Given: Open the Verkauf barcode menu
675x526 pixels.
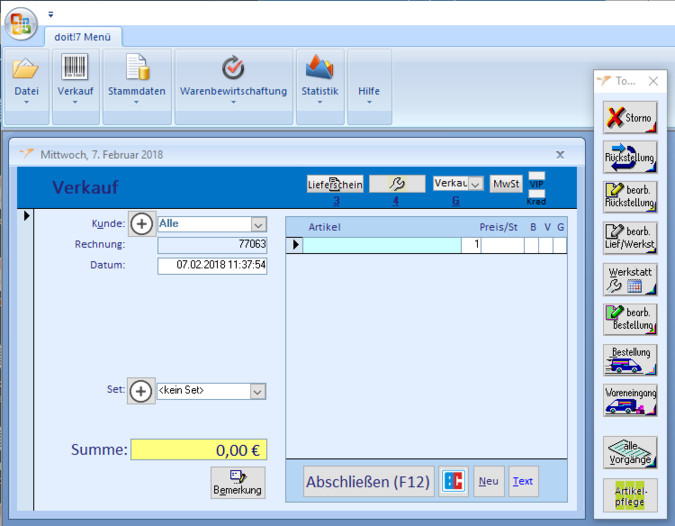Looking at the screenshot, I should coord(76,86).
